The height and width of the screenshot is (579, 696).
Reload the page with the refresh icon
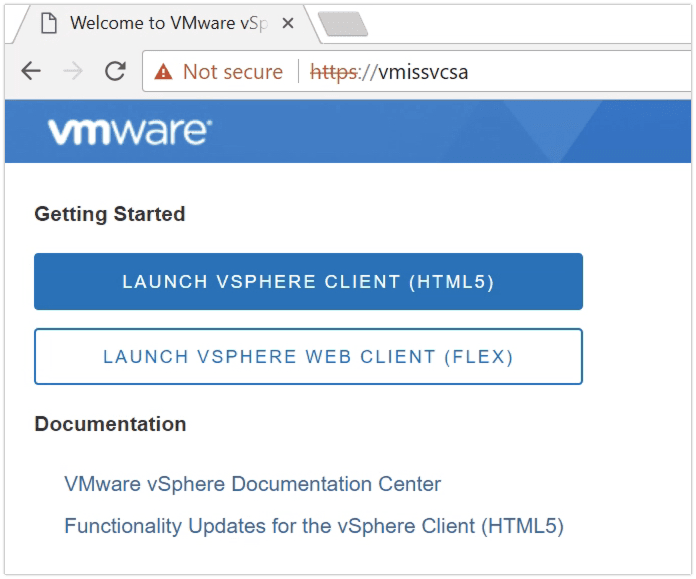pos(115,71)
